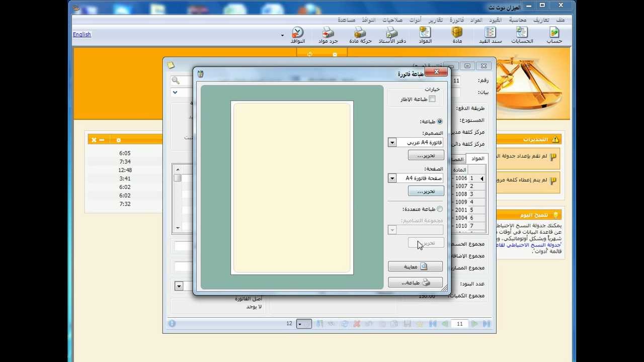Enable طباعة الإطار checkbox
Viewport: 644px width, 362px height.
click(x=432, y=99)
